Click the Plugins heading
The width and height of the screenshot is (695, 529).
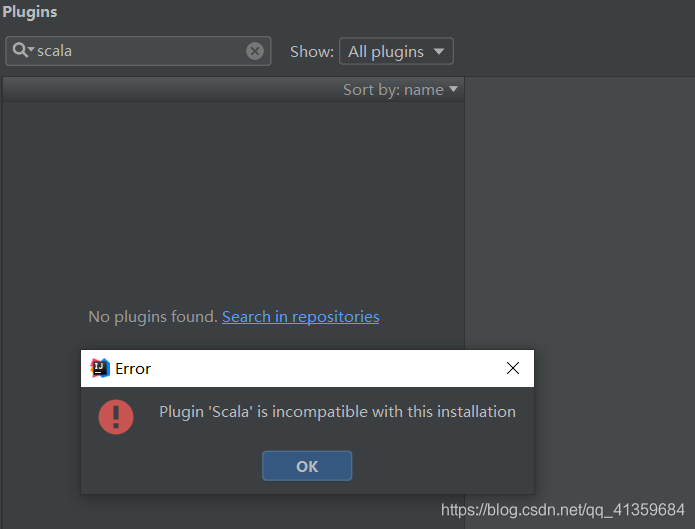[30, 12]
